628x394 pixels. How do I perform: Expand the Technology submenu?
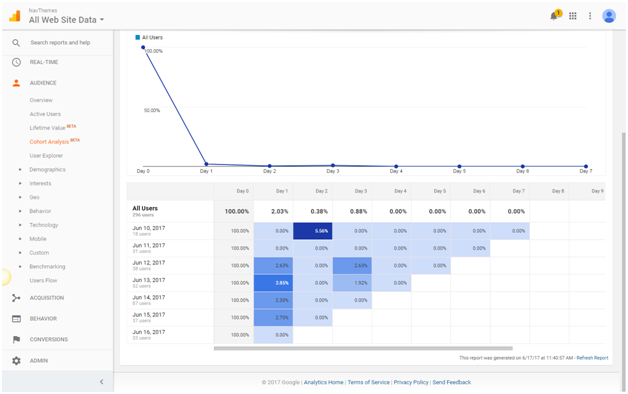tap(20, 225)
